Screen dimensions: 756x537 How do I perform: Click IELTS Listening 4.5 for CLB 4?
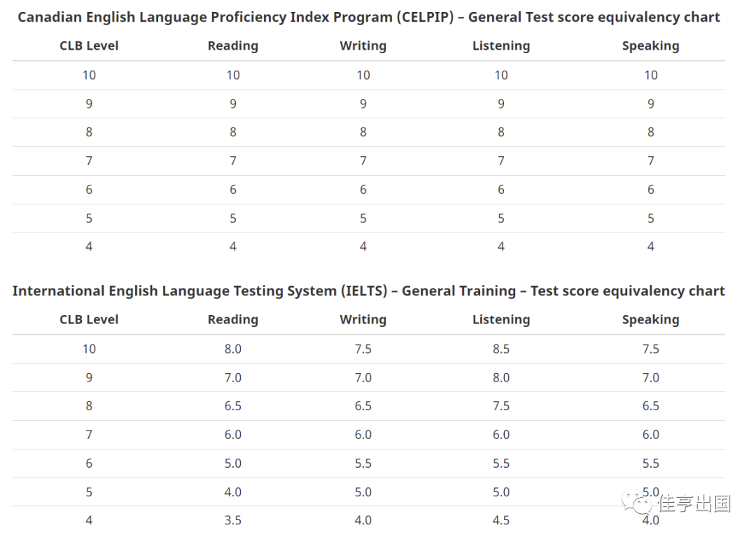click(501, 520)
